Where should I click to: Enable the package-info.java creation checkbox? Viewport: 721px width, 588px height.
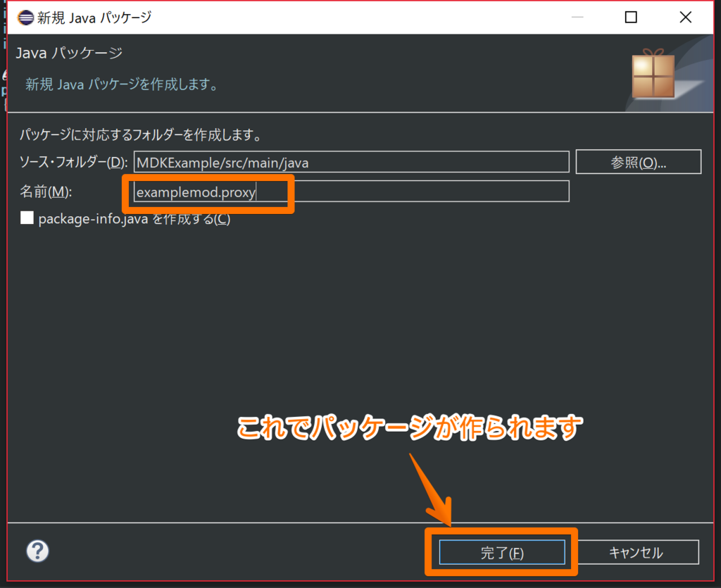tap(27, 218)
